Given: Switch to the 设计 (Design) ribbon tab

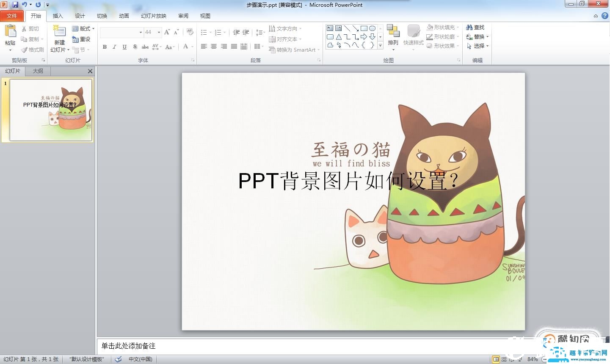Looking at the screenshot, I should tap(80, 16).
